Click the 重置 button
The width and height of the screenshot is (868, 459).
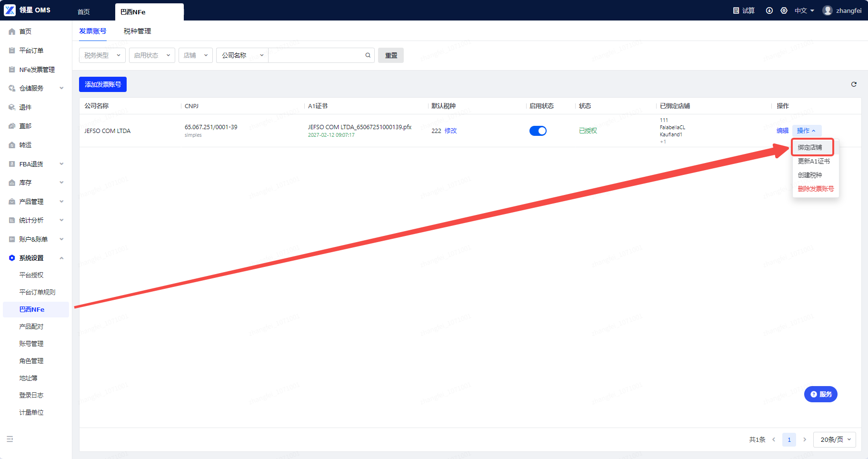391,55
